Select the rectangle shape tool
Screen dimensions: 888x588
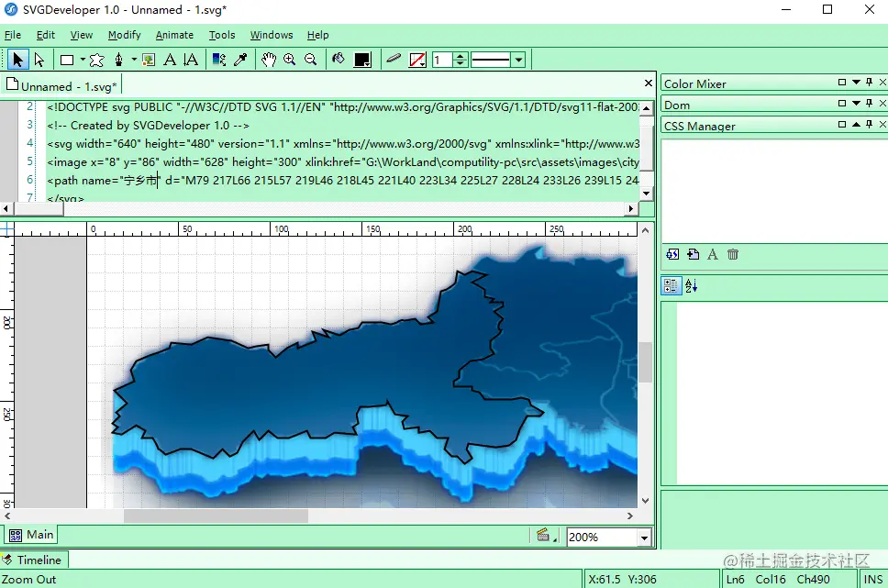pos(67,60)
